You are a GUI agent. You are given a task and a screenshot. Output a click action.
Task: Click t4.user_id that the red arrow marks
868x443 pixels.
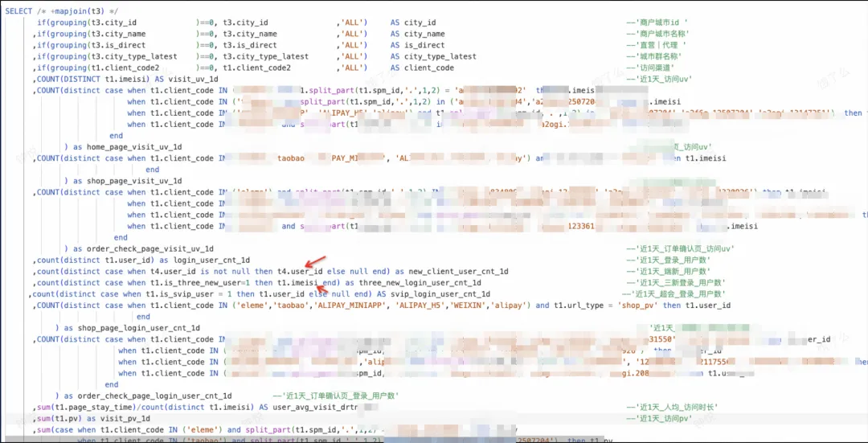(x=300, y=271)
